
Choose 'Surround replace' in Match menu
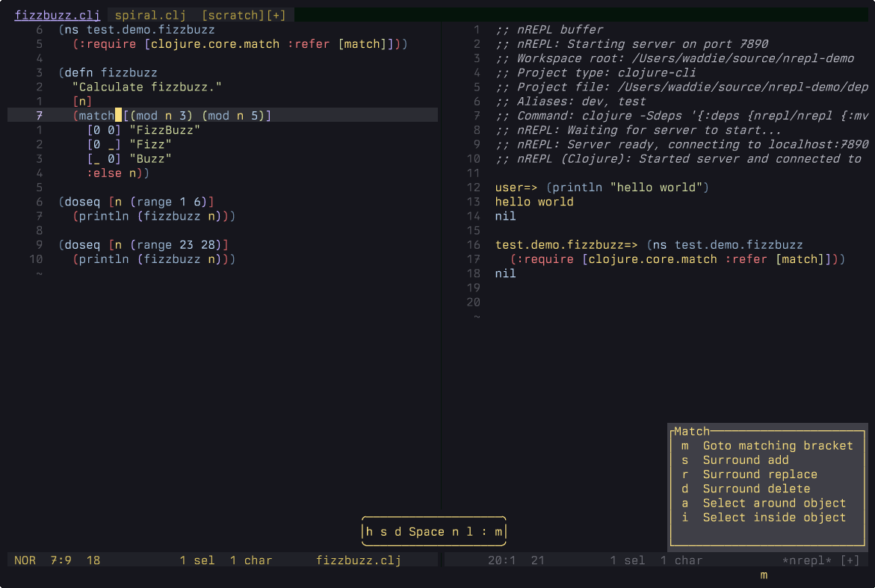(749, 474)
